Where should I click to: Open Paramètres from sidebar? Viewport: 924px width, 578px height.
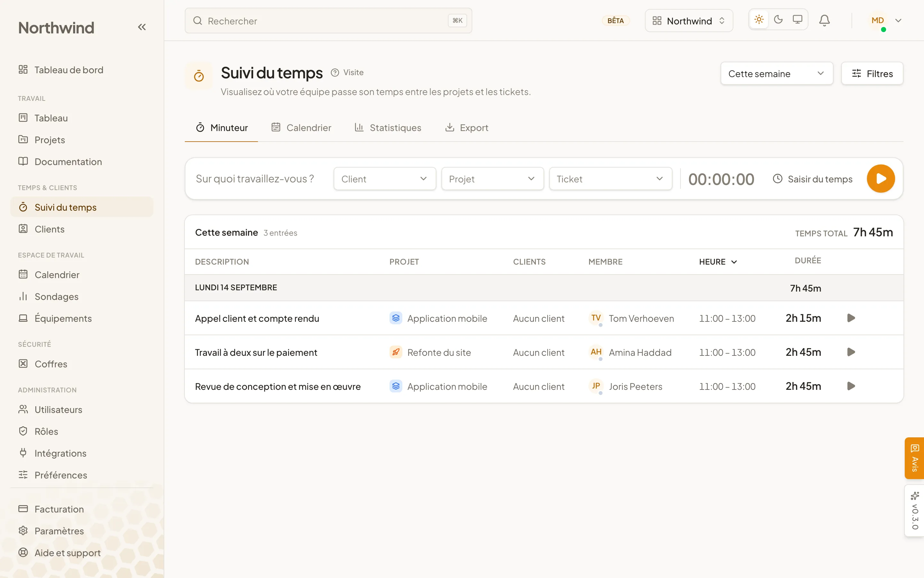[x=82, y=531]
